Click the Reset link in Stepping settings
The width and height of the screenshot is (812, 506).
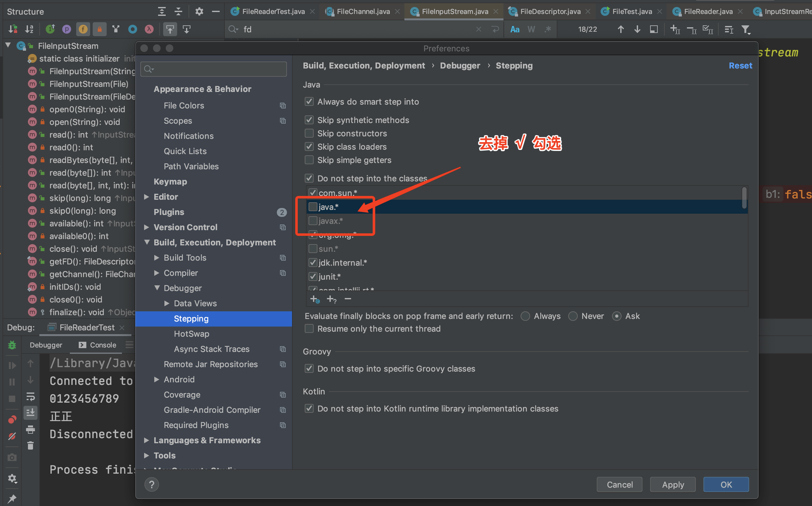740,66
